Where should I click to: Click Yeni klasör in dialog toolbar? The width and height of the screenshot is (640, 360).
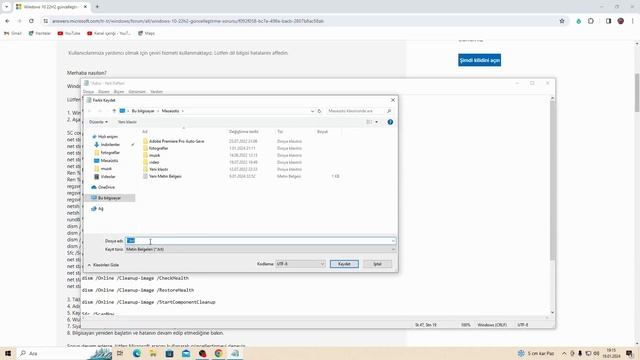coord(127,122)
